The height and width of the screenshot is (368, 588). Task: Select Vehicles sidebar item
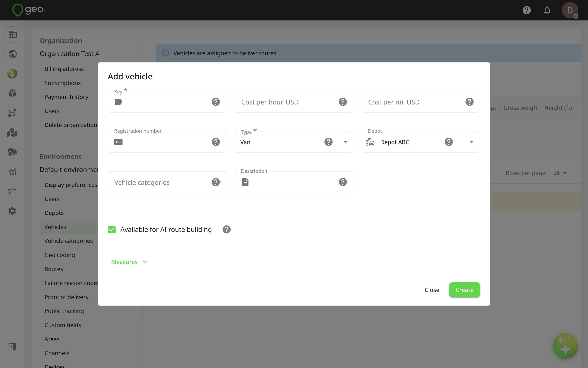pyautogui.click(x=69, y=227)
